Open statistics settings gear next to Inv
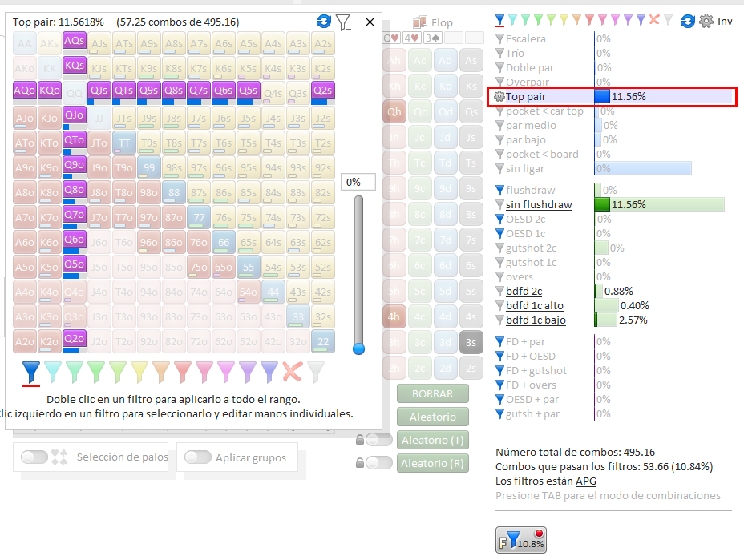 point(706,22)
